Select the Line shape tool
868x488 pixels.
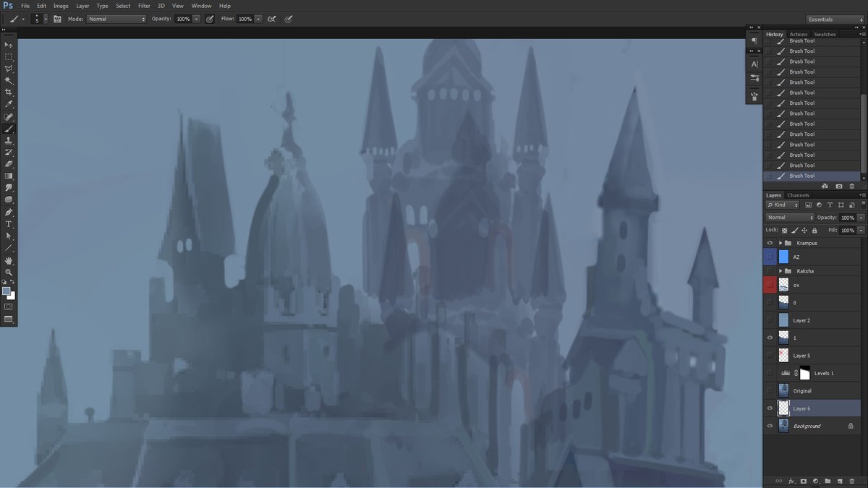pyautogui.click(x=9, y=248)
